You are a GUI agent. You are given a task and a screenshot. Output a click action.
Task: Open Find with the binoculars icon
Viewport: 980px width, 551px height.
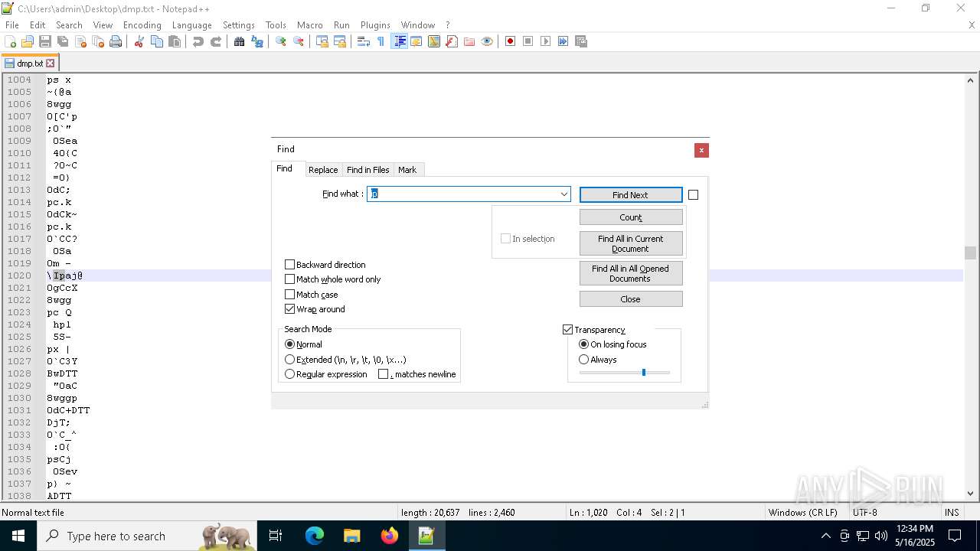(x=240, y=41)
